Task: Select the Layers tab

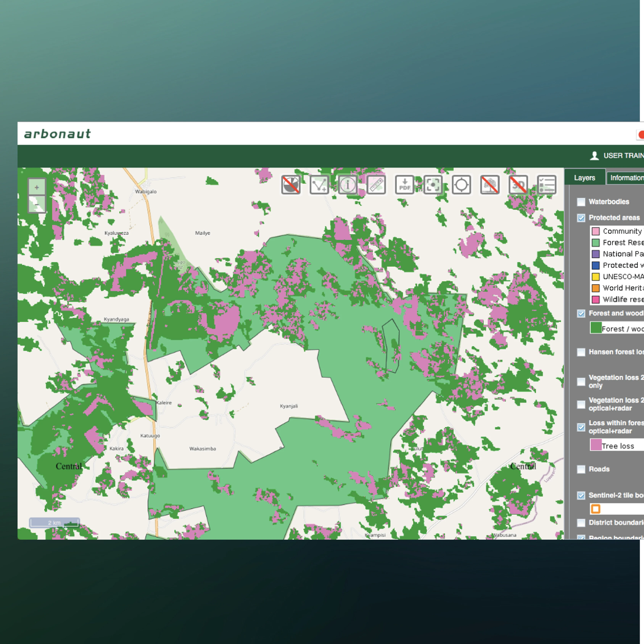Action: pyautogui.click(x=585, y=178)
